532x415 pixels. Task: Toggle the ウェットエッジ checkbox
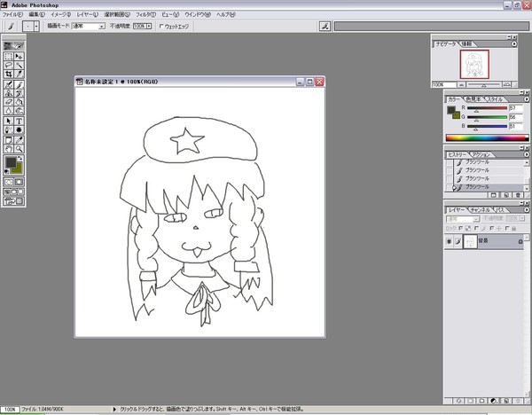(x=161, y=26)
